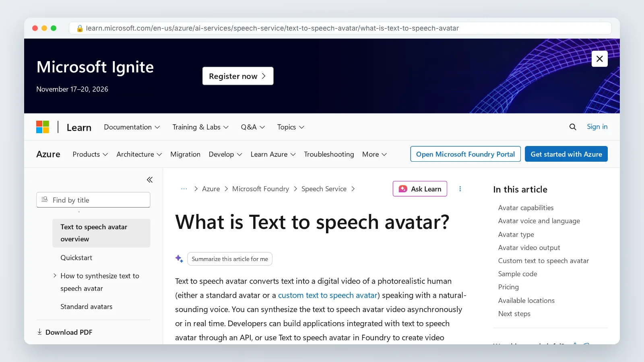Open the more actions vertical dots

click(x=460, y=189)
